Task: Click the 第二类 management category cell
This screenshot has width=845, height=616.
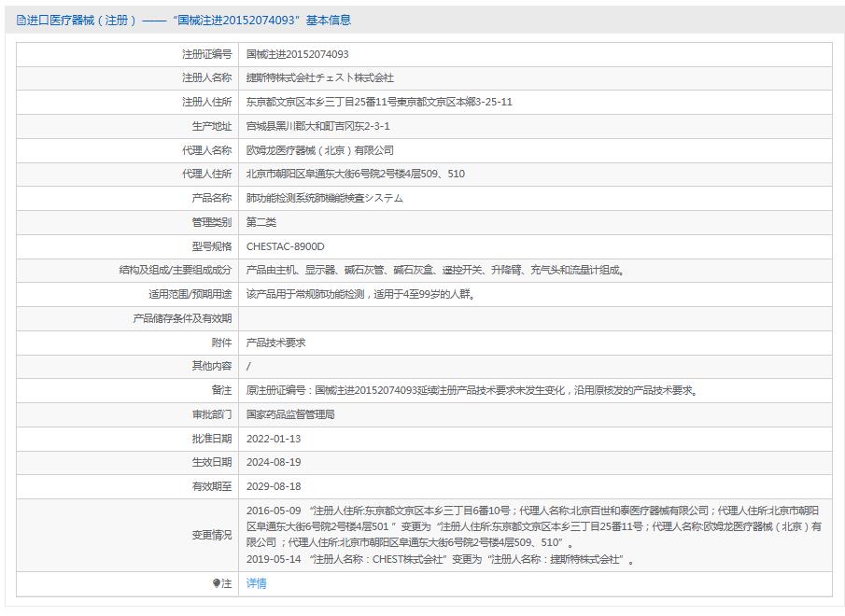Action: coord(261,222)
